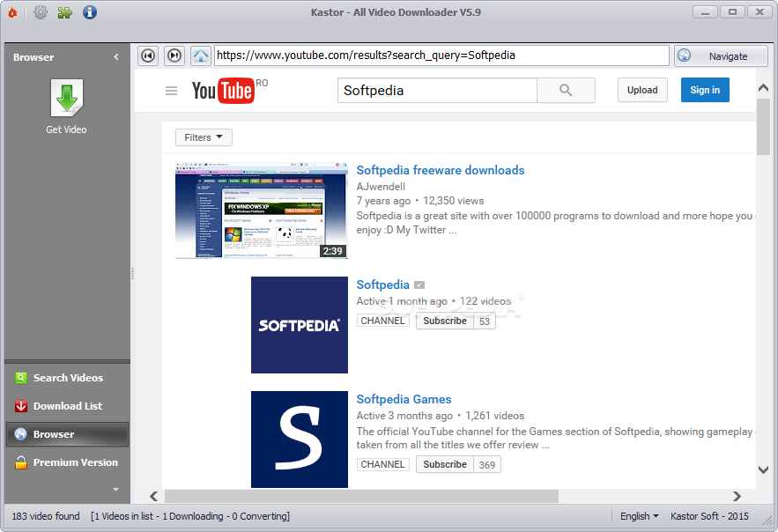This screenshot has height=532, width=778.
Task: Click the 'Active 3 months ago' text
Action: [404, 416]
